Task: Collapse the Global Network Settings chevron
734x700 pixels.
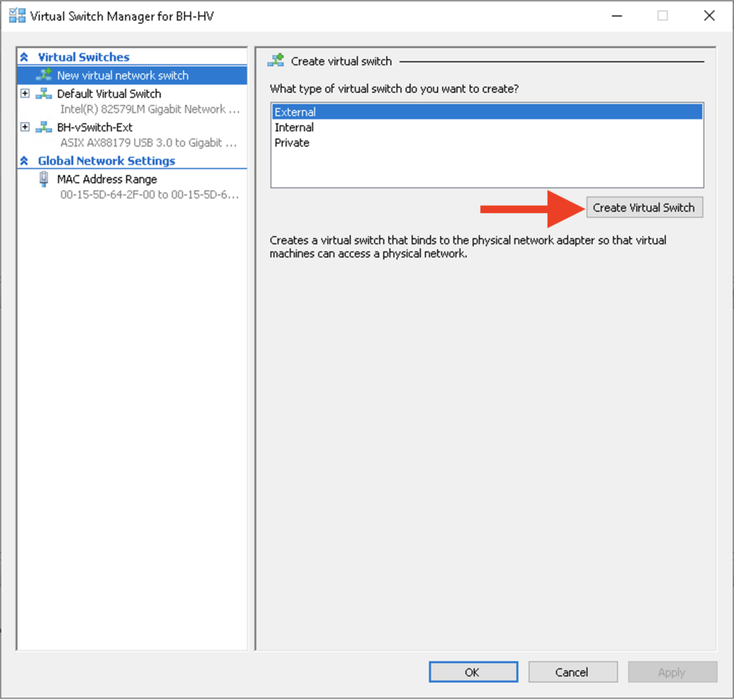Action: (24, 161)
